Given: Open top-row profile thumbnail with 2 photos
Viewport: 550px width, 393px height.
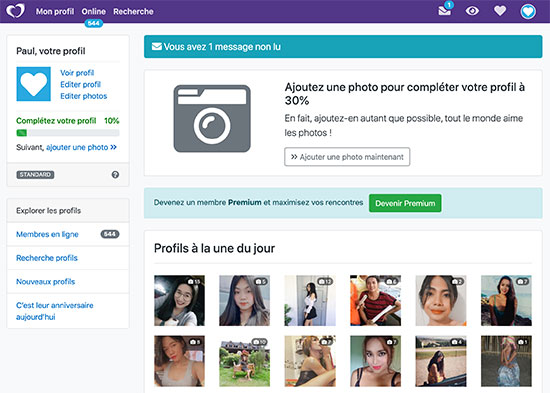Looking at the screenshot, I should click(x=441, y=301).
